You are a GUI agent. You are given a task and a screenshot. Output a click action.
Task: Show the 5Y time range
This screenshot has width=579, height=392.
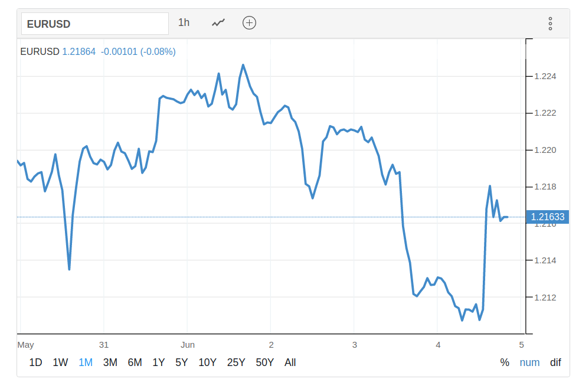pyautogui.click(x=181, y=362)
